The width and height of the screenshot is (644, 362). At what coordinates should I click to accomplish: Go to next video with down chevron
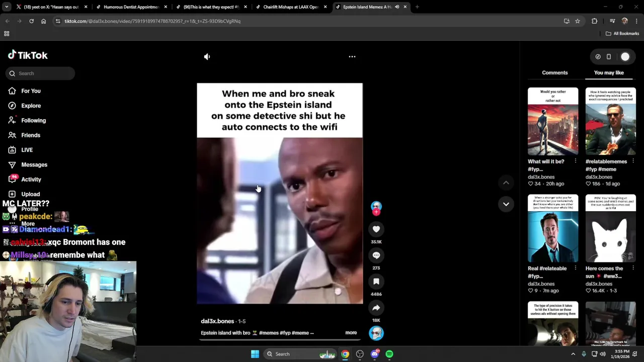[x=506, y=204]
